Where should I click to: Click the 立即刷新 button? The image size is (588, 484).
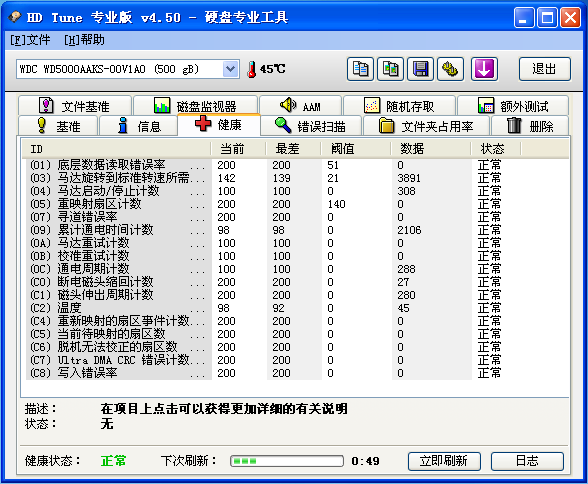(x=444, y=461)
